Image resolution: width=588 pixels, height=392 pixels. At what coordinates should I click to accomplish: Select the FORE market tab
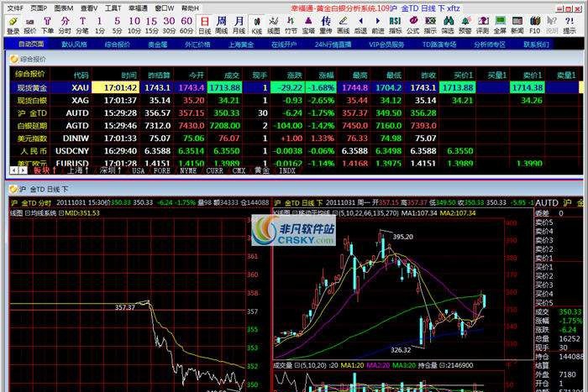coord(161,170)
